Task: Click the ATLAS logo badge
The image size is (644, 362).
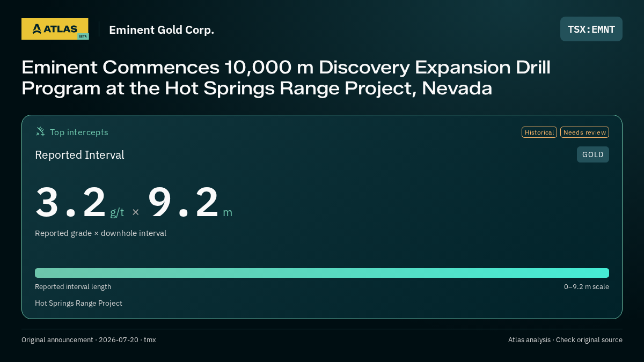Action: coord(55,29)
